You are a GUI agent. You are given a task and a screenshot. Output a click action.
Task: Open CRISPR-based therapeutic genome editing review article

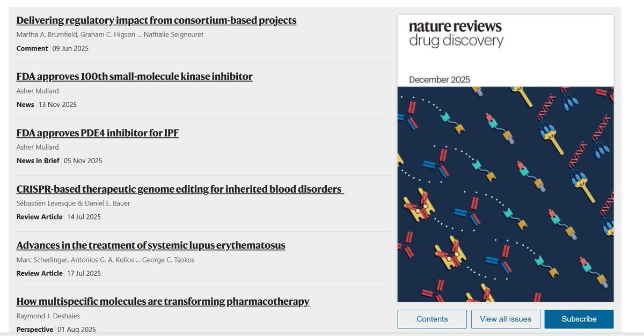(180, 189)
